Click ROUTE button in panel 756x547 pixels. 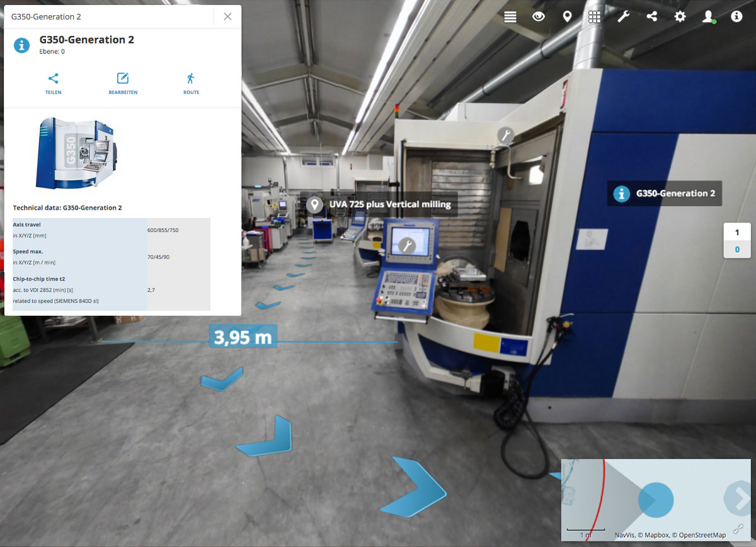[x=191, y=83]
